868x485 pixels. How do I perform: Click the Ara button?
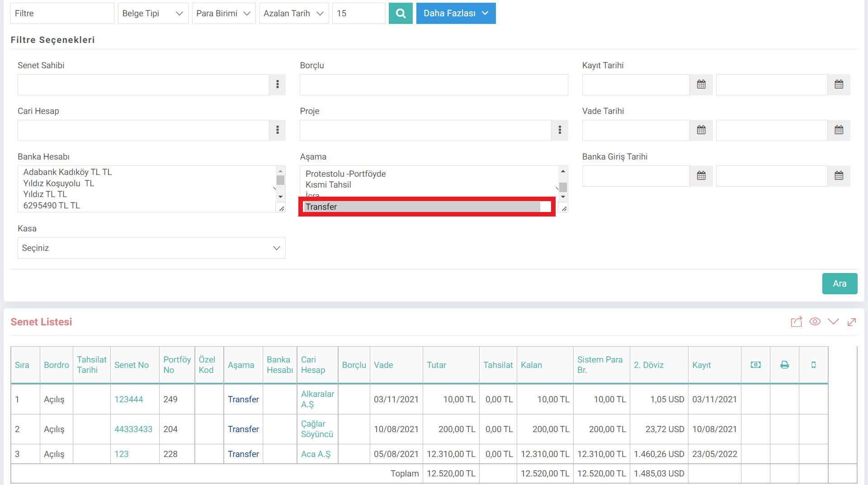[840, 283]
